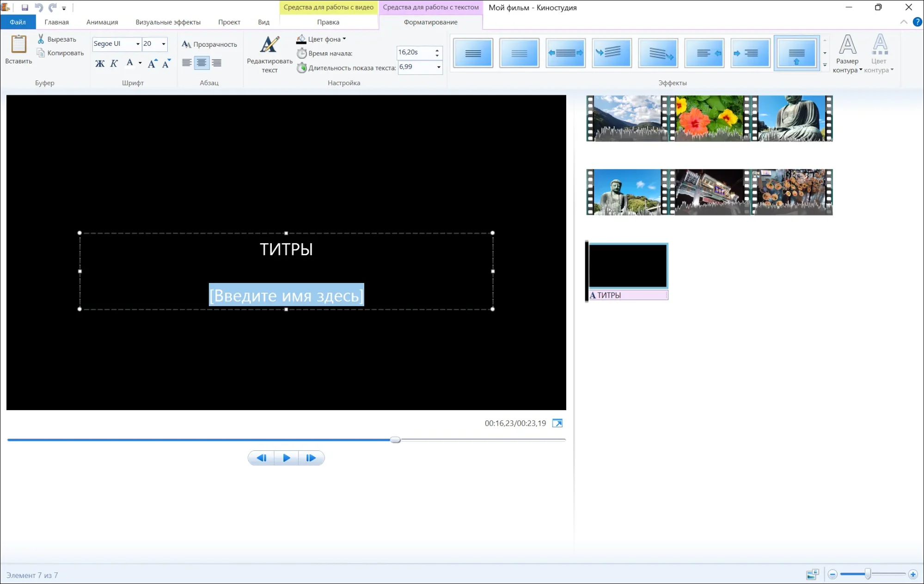This screenshot has height=584, width=924.
Task: Click the Время начала 16,20s field
Action: coord(415,53)
